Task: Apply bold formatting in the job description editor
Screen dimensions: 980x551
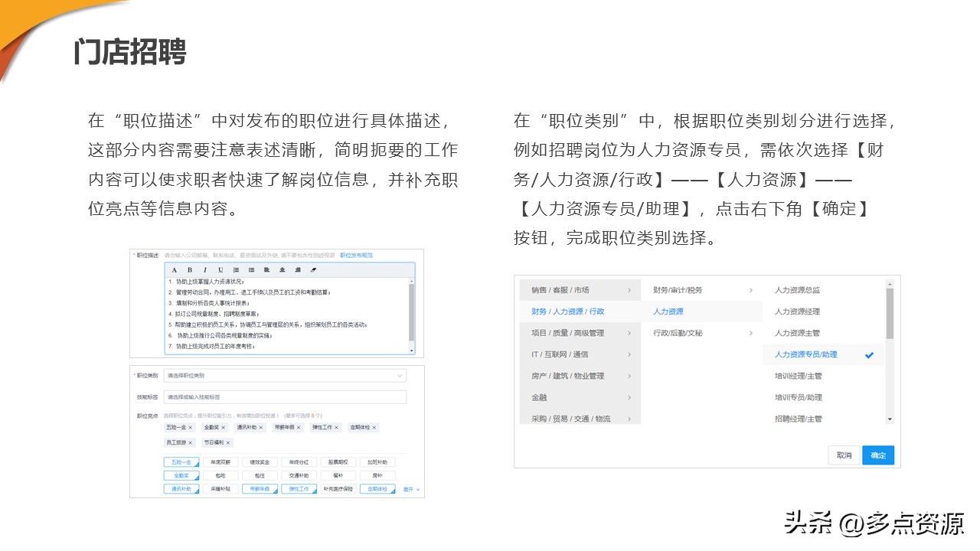Action: coord(191,270)
